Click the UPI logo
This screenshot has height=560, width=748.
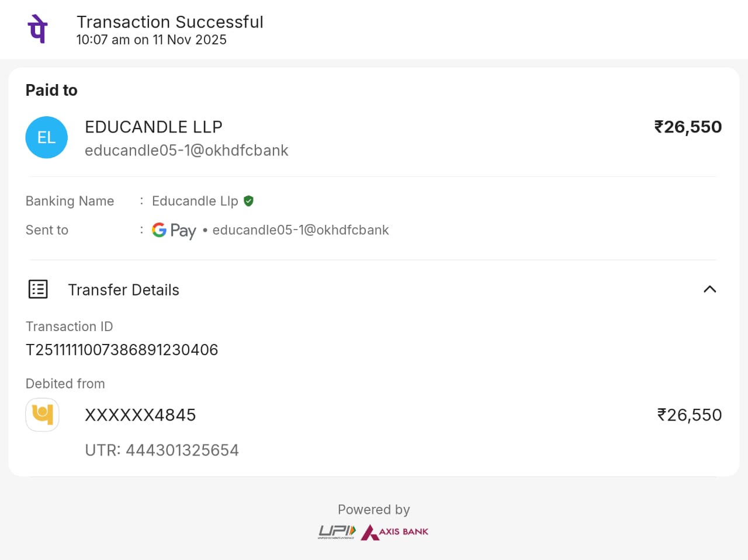point(337,531)
